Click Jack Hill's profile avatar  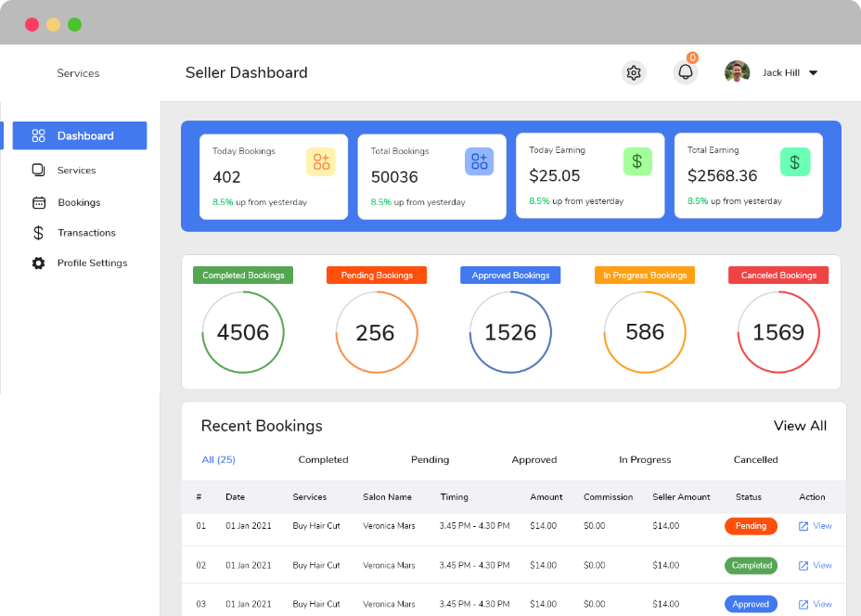738,72
